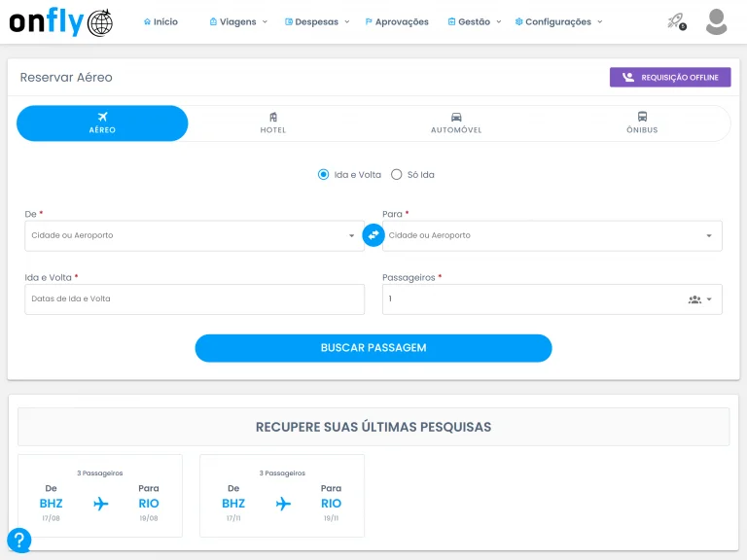Open the Gestão menu
The height and width of the screenshot is (560, 747).
[475, 22]
